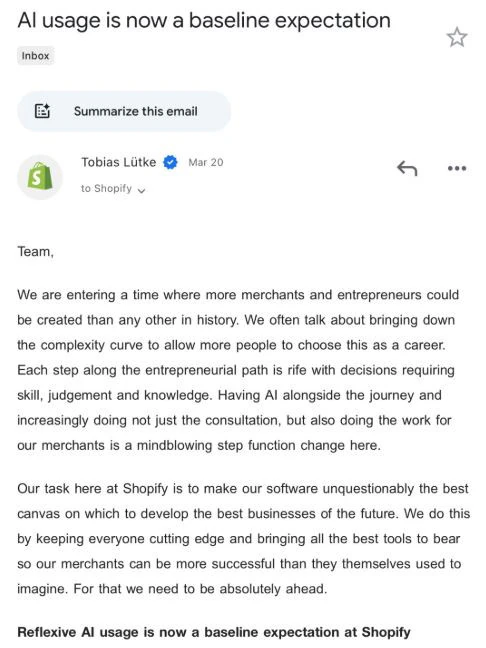The image size is (486, 648).
Task: Click the paragraph beginning 'Our task here'
Action: (x=244, y=538)
